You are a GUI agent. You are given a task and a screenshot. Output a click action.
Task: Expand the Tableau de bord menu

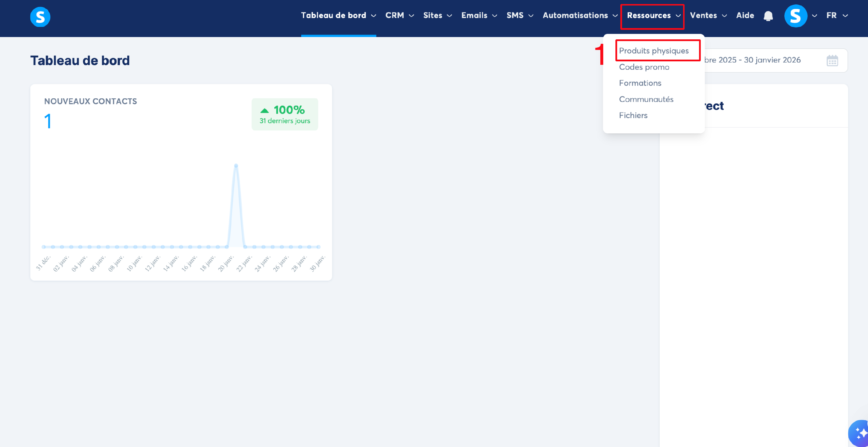338,16
